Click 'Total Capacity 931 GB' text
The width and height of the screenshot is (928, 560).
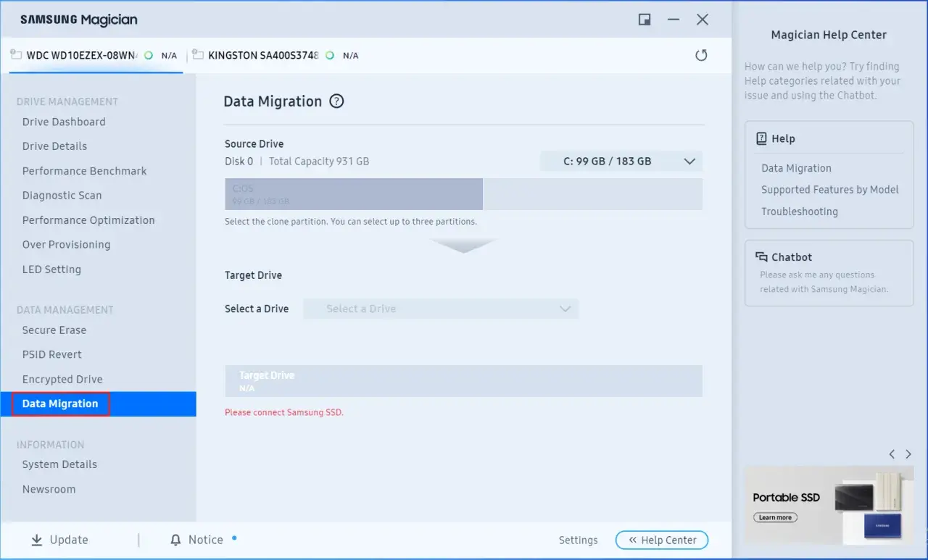(319, 161)
